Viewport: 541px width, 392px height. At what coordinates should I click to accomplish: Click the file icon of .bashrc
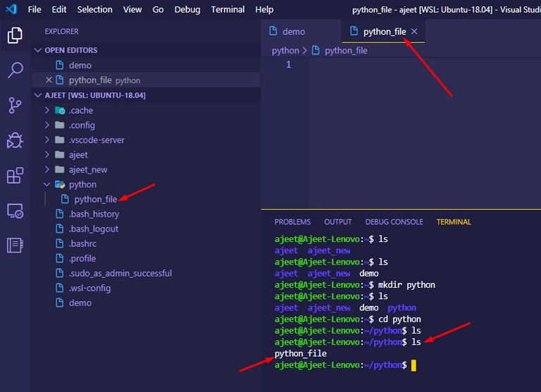tap(60, 244)
